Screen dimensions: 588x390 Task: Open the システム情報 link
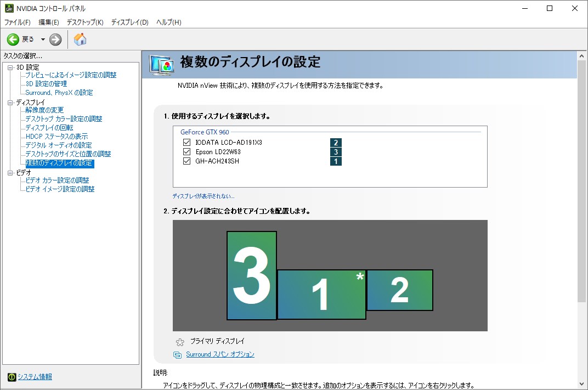click(35, 377)
